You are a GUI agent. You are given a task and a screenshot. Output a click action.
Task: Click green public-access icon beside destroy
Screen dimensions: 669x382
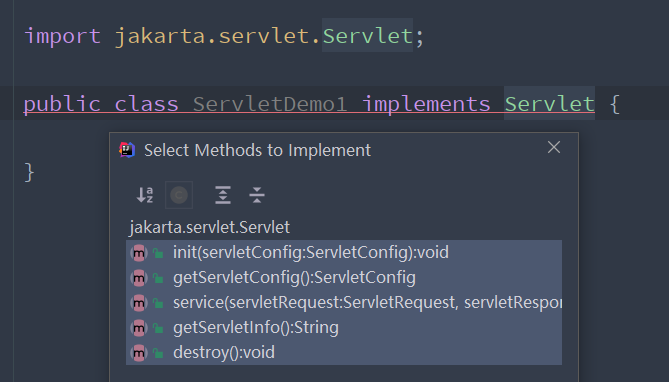(x=158, y=354)
